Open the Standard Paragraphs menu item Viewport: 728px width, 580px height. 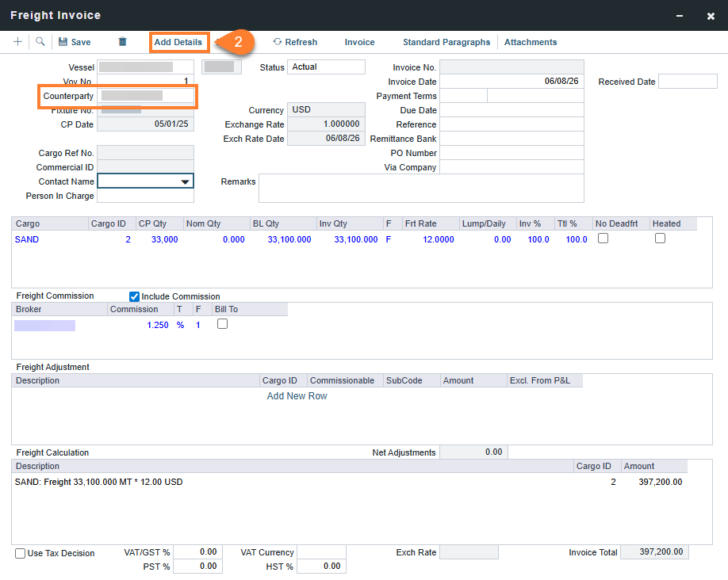pyautogui.click(x=446, y=42)
